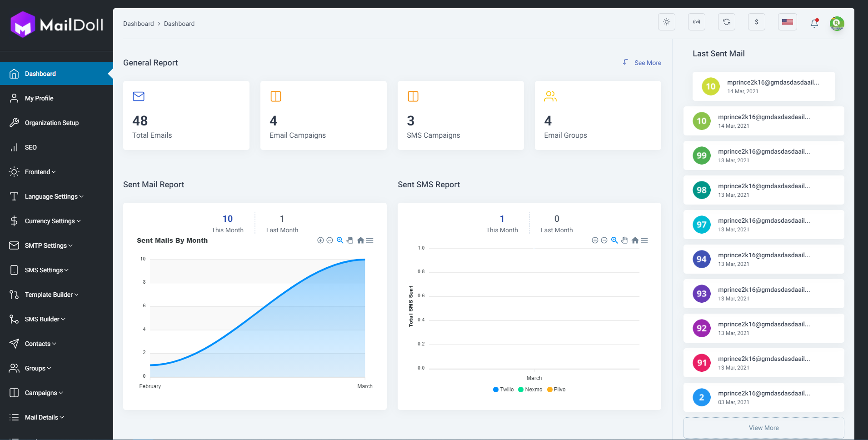Reset zoom home icon on SMS chart
Viewport: 868px width, 440px height.
coord(635,240)
